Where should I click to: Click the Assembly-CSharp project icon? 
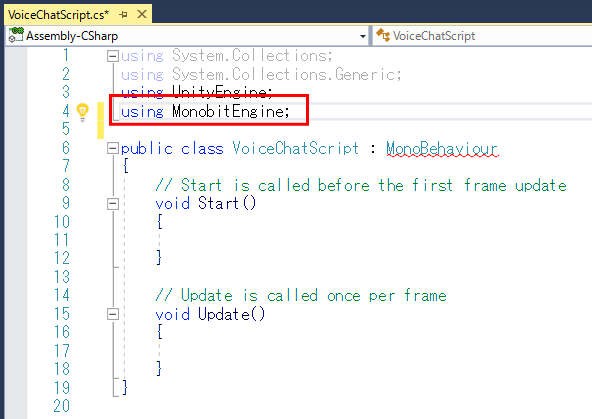pos(16,35)
